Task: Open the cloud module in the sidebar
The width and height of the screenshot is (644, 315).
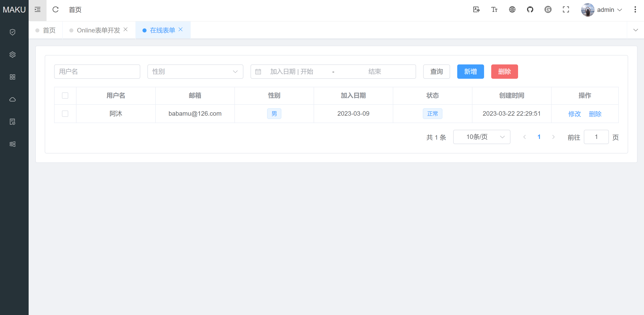Action: pyautogui.click(x=13, y=99)
